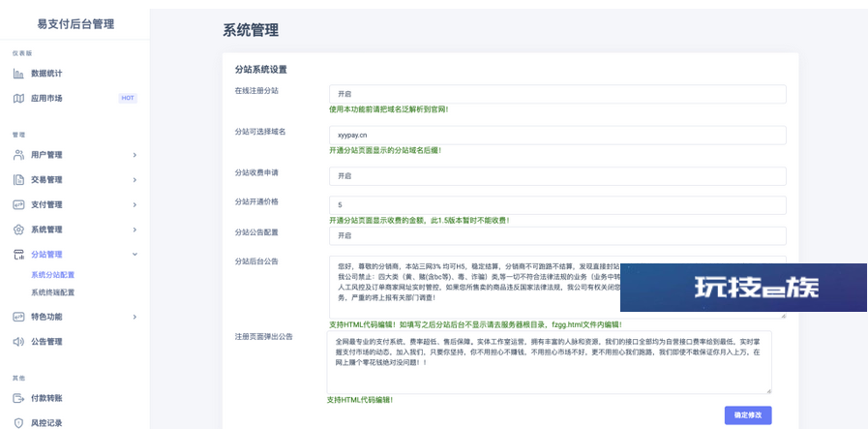Click 分站开通价格 label
The image size is (868, 429).
[256, 201]
